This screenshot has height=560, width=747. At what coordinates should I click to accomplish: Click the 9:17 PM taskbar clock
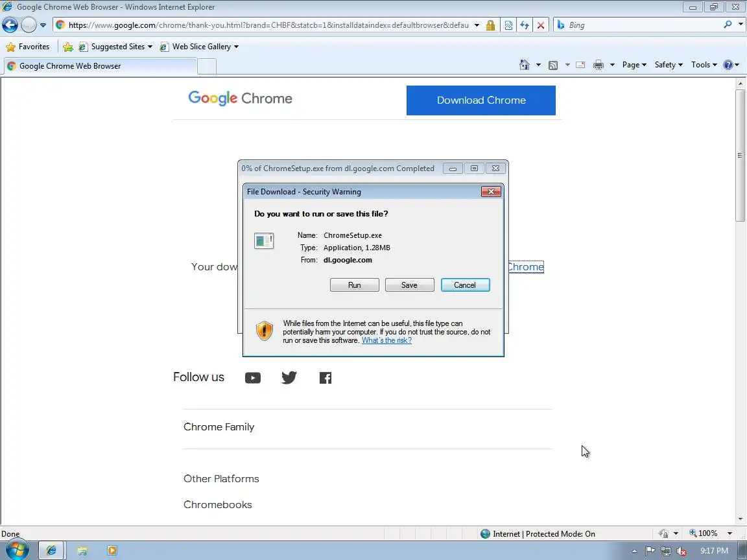(714, 550)
